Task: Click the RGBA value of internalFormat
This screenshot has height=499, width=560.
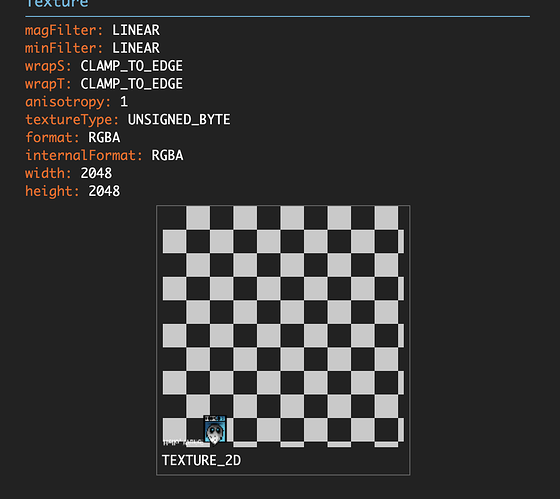Action: pyautogui.click(x=167, y=155)
